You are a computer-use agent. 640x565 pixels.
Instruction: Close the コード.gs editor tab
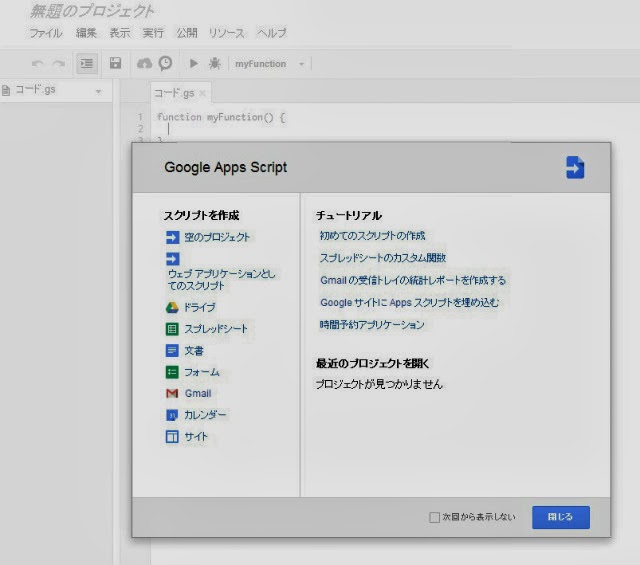click(202, 93)
